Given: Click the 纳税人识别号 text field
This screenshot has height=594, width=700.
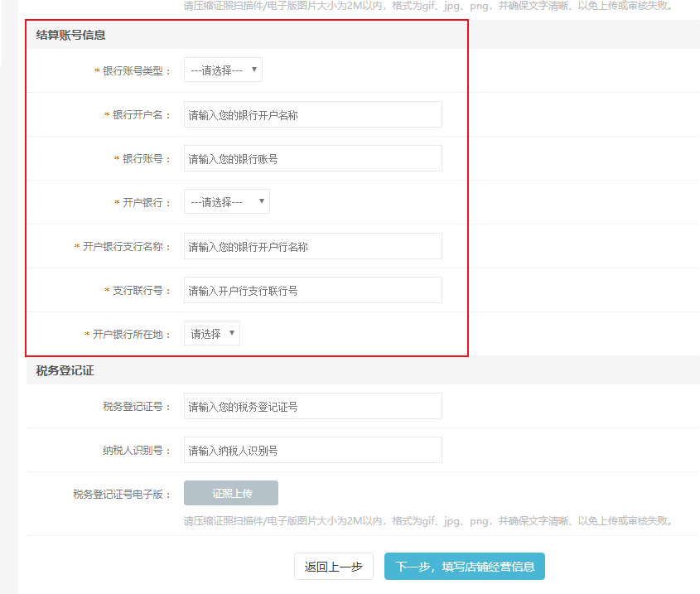Looking at the screenshot, I should [x=312, y=450].
